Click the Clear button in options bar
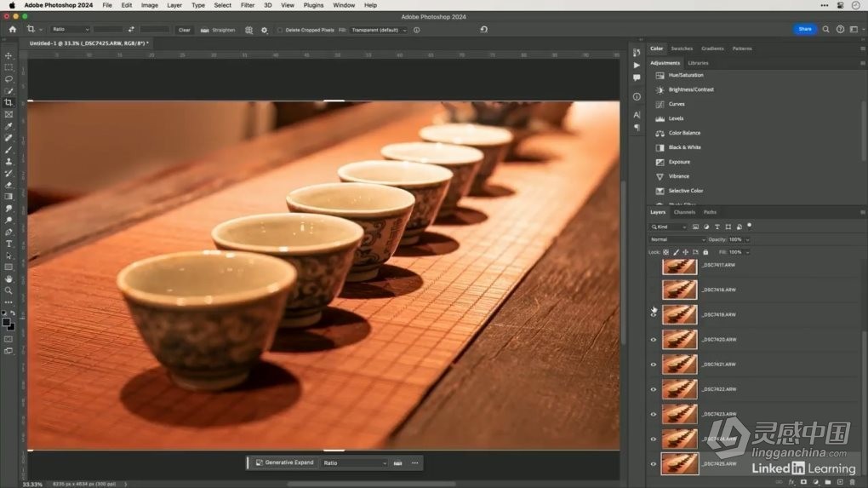This screenshot has width=868, height=488. [x=185, y=30]
